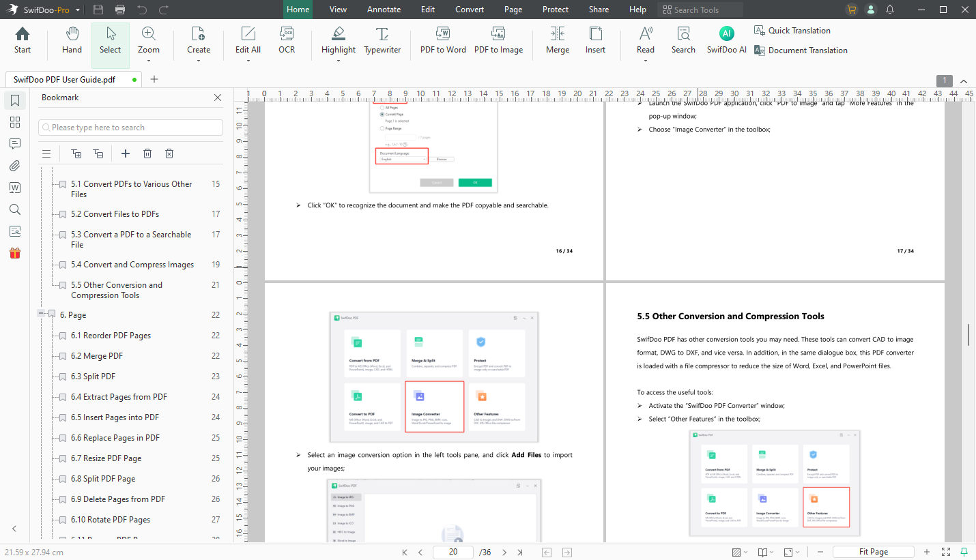Open the shopping cart icon
Viewport: 976px width, 560px height.
[851, 10]
